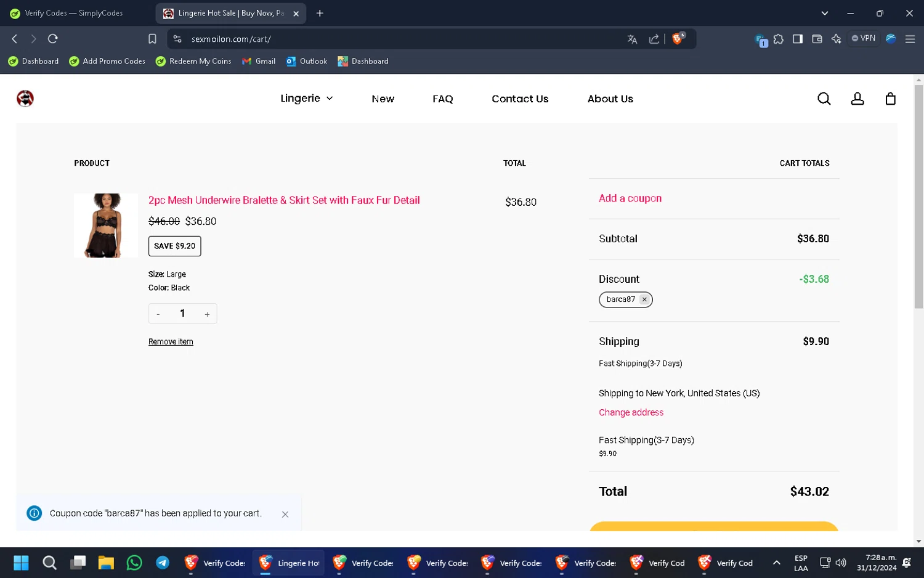Screen dimensions: 924x578
Task: Switch to Verify Codes — SimplyCodes tab
Action: pos(74,13)
